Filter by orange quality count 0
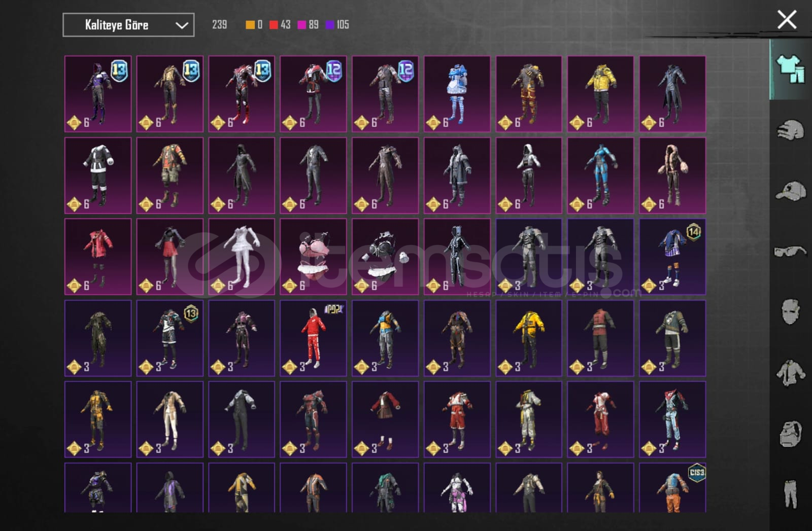812x531 pixels. coord(254,24)
